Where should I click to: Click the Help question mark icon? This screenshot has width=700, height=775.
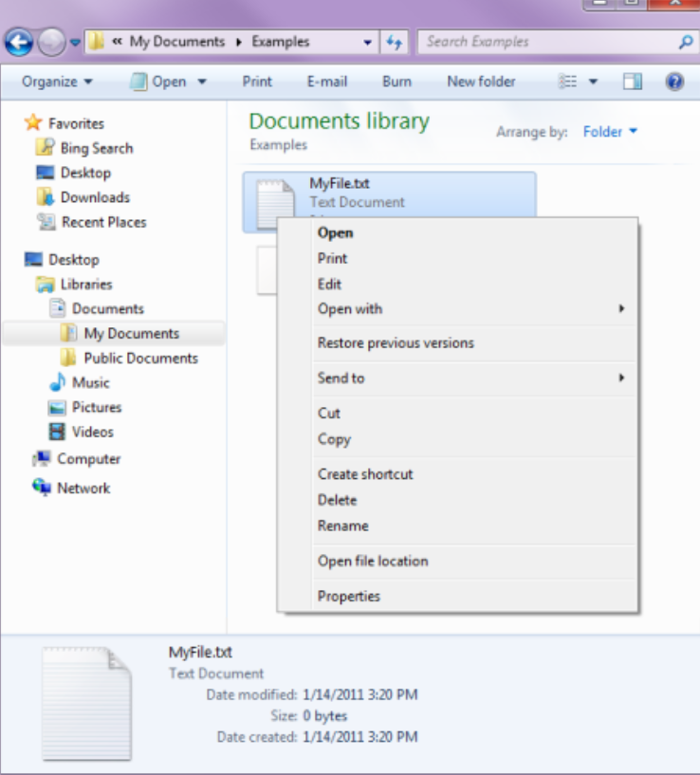674,82
